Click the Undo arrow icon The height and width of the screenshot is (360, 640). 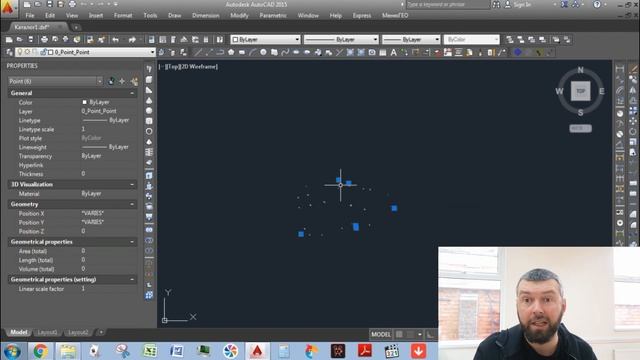pyautogui.click(x=116, y=40)
